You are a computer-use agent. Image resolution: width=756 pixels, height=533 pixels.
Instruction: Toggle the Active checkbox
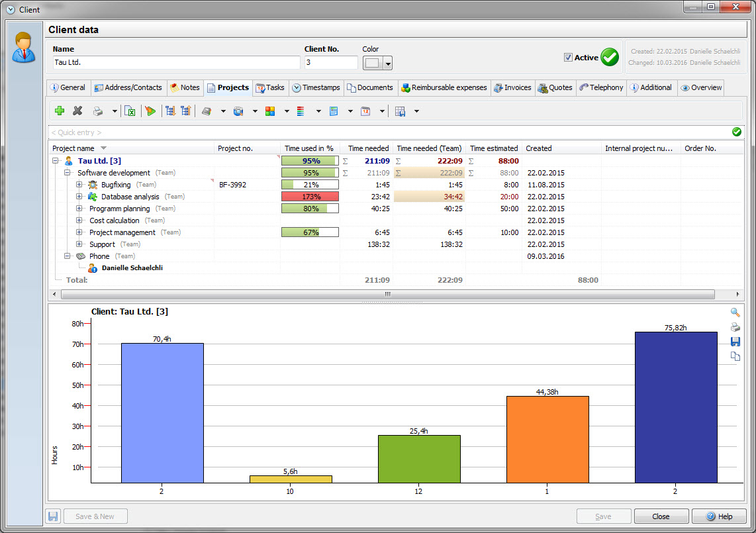tap(568, 58)
